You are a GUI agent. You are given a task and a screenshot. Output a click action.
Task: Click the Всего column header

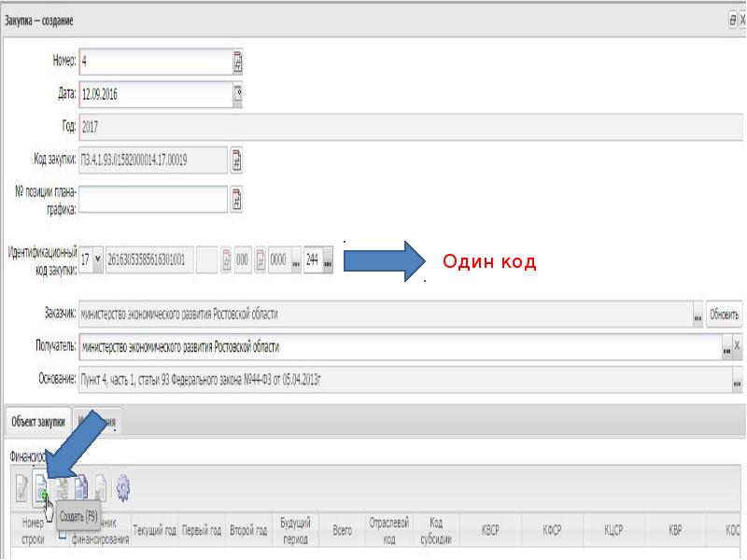pyautogui.click(x=342, y=530)
